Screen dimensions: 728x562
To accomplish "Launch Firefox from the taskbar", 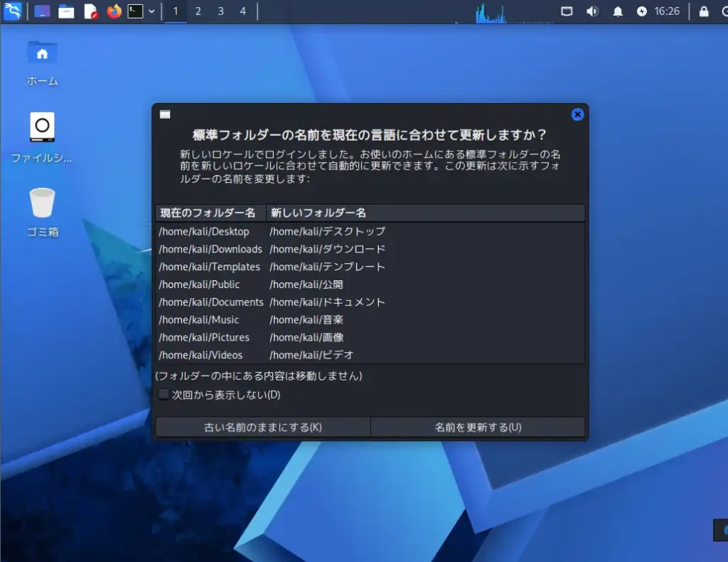I will (x=114, y=11).
